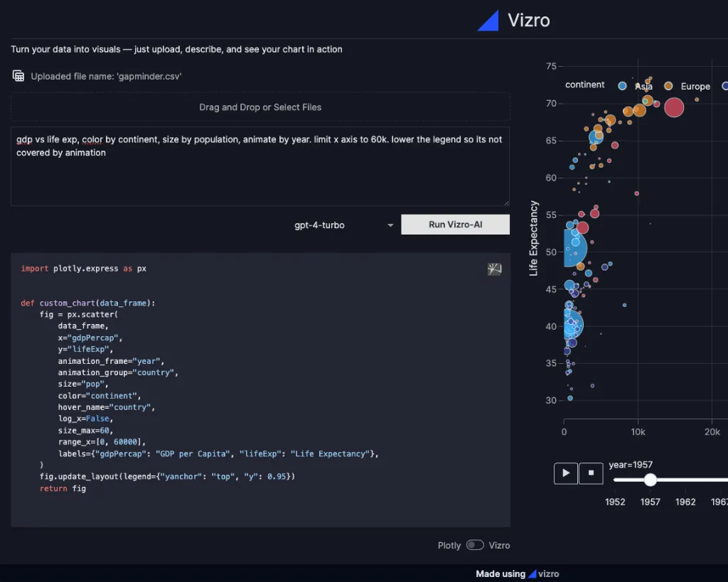This screenshot has width=728, height=582.
Task: Toggle the Asia legend label
Action: [643, 86]
